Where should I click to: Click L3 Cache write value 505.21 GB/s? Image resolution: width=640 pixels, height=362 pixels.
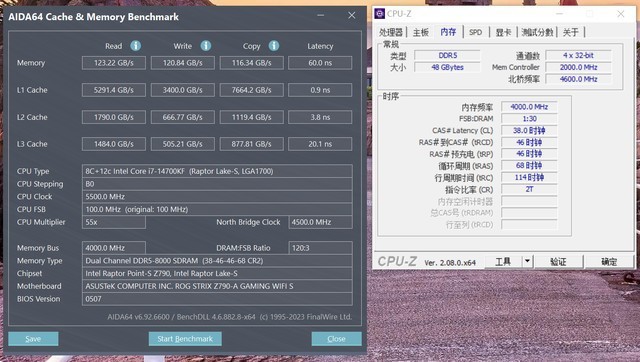coord(183,144)
